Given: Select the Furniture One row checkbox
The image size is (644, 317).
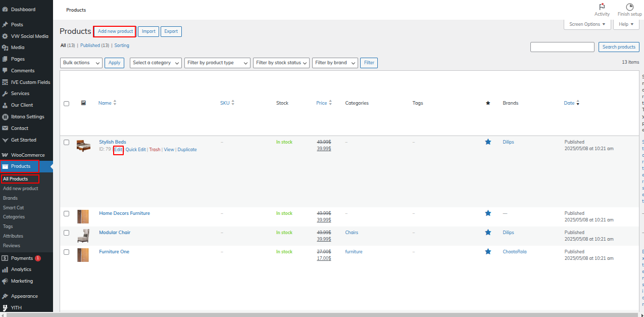Looking at the screenshot, I should (66, 252).
